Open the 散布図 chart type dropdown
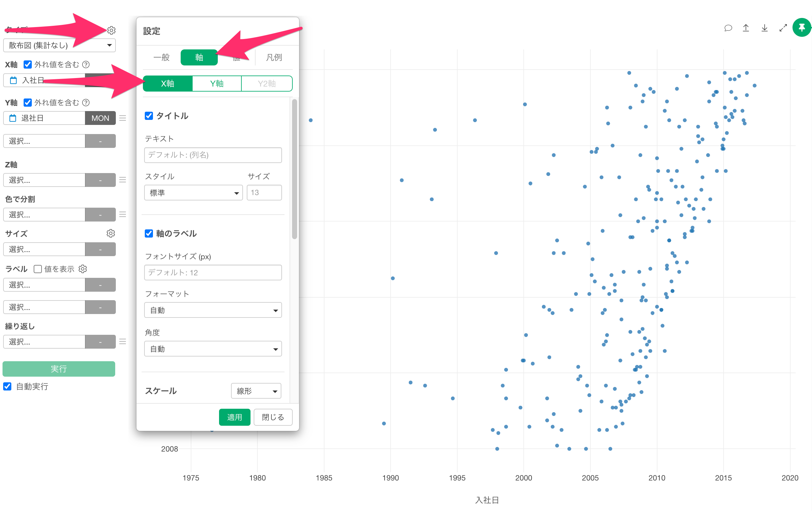Screen dimensions: 812x511 59,45
